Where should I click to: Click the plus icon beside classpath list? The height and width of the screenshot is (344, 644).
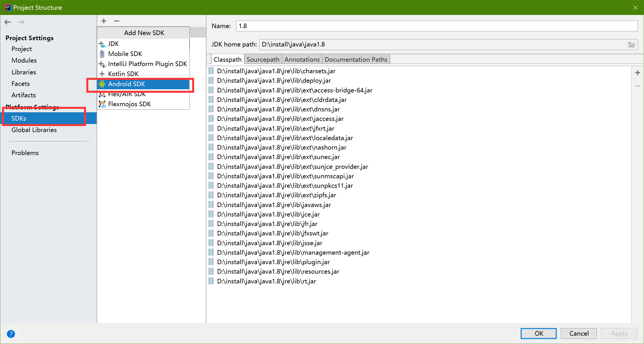point(638,73)
